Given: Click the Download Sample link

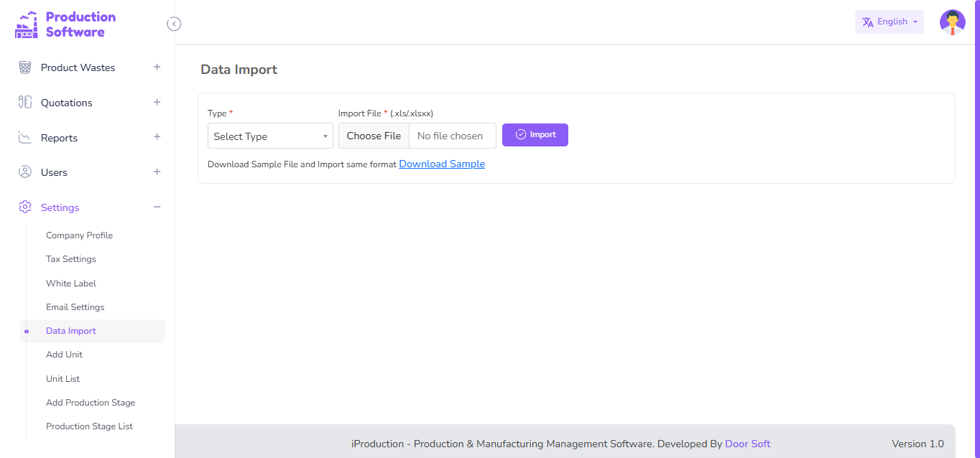Looking at the screenshot, I should 442,164.
